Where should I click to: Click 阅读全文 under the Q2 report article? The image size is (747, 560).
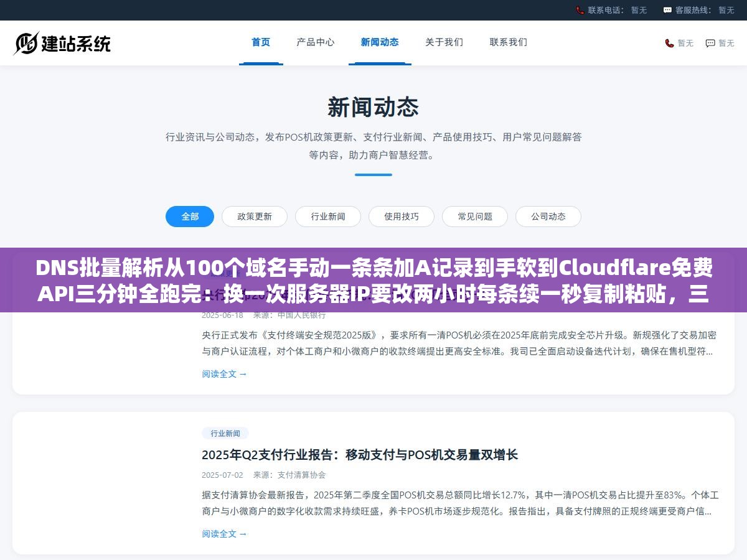224,534
